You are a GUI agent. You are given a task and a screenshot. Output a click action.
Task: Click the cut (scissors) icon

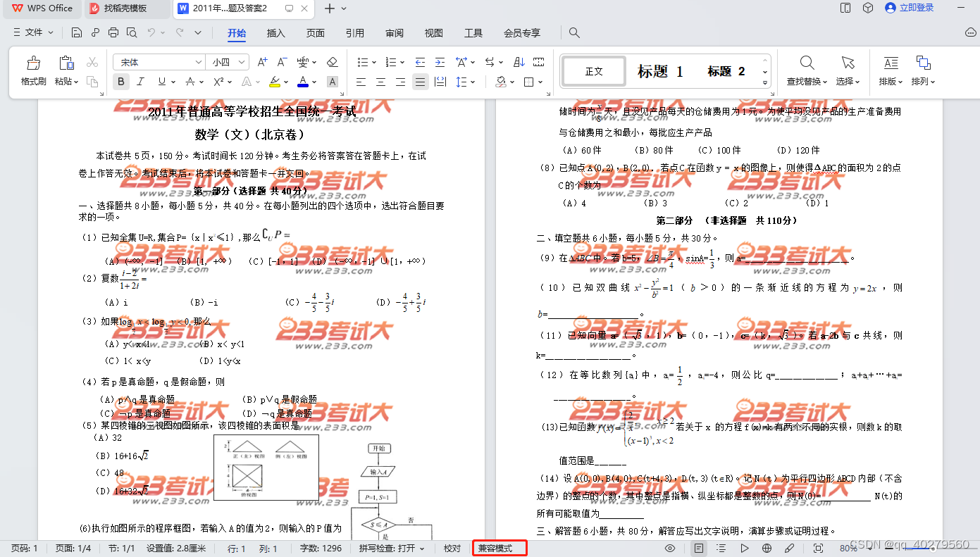pyautogui.click(x=92, y=61)
